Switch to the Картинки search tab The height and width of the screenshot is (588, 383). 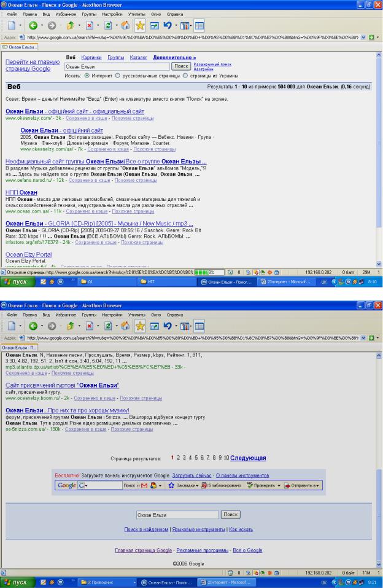(x=91, y=57)
